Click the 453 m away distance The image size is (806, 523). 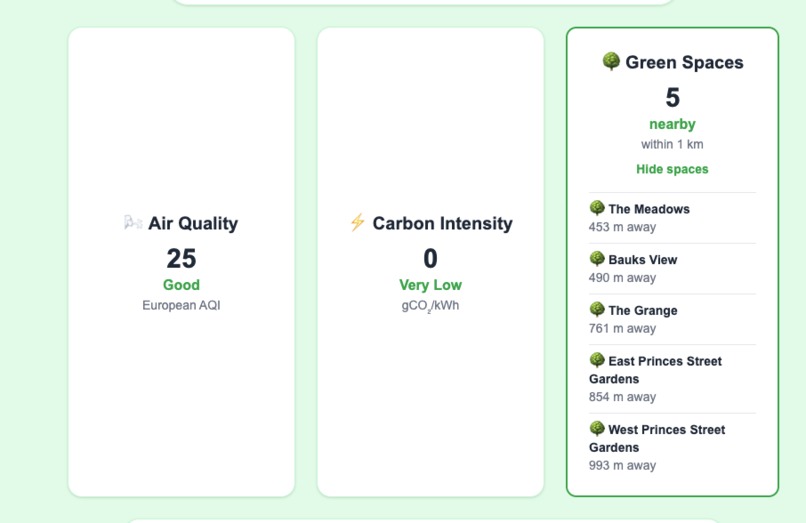coord(622,227)
